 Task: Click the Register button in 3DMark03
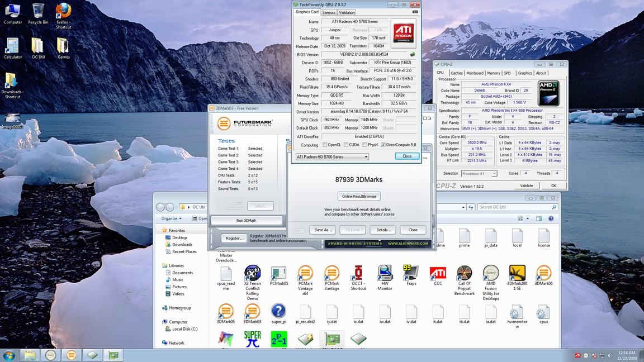[x=235, y=238]
